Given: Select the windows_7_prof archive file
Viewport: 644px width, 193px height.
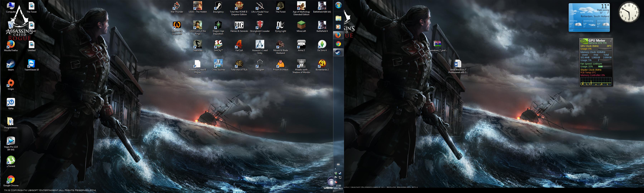Looking at the screenshot, I should [437, 46].
